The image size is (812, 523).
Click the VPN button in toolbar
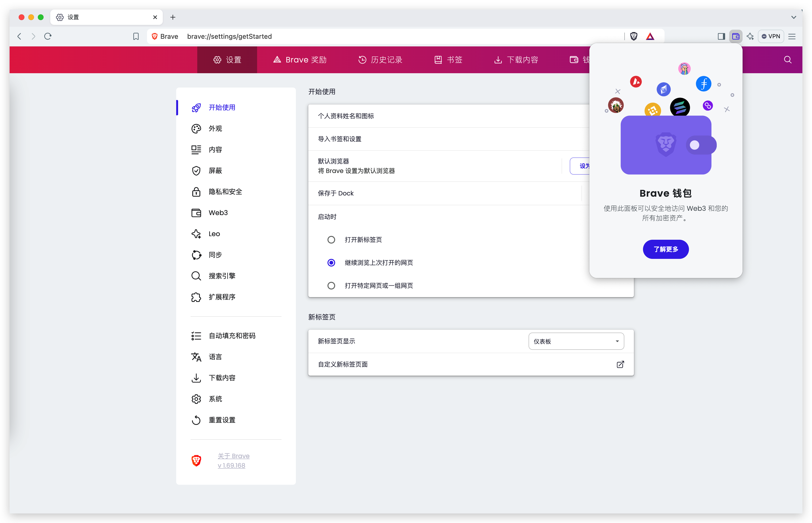pos(771,36)
